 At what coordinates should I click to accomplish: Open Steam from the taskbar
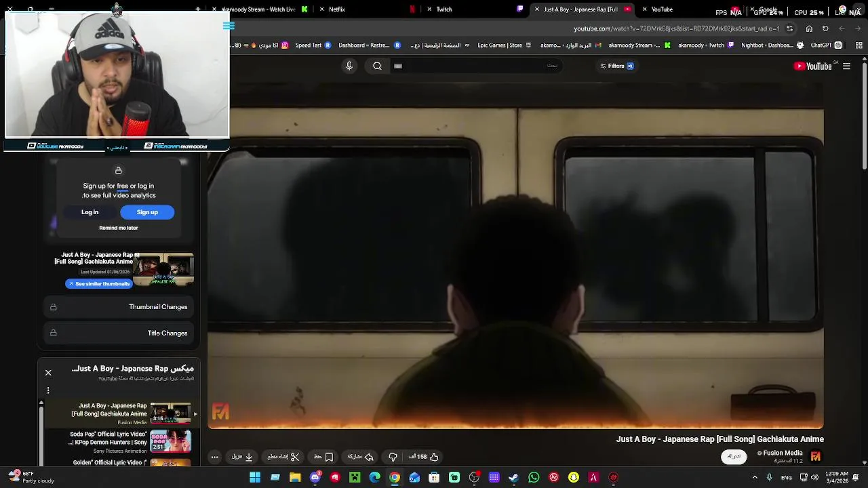point(514,478)
